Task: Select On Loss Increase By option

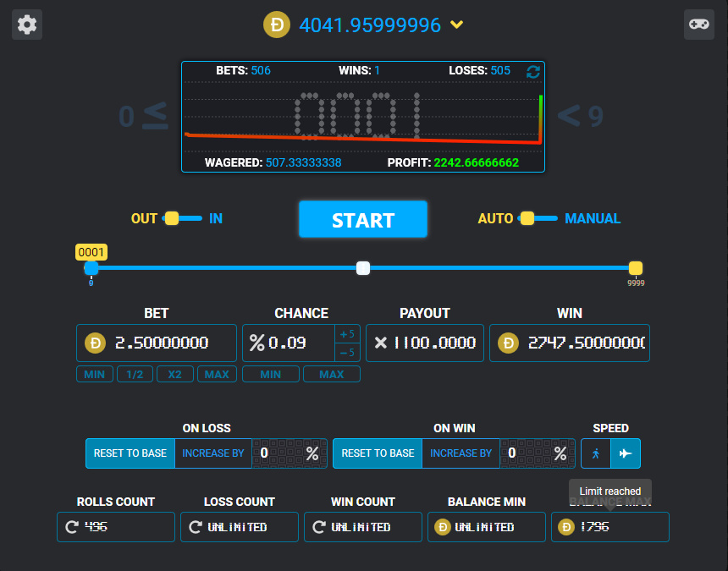Action: tap(213, 453)
